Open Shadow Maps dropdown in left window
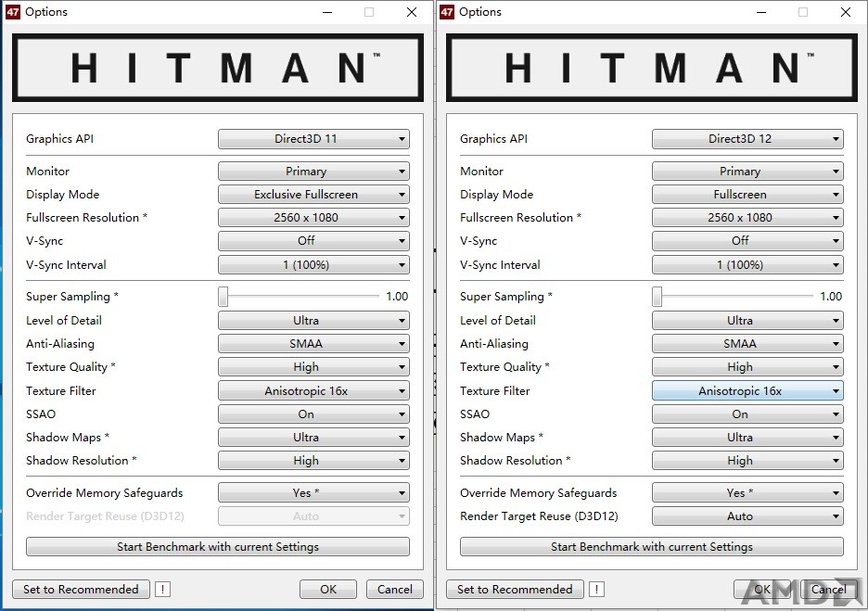868x611 pixels. coord(313,438)
